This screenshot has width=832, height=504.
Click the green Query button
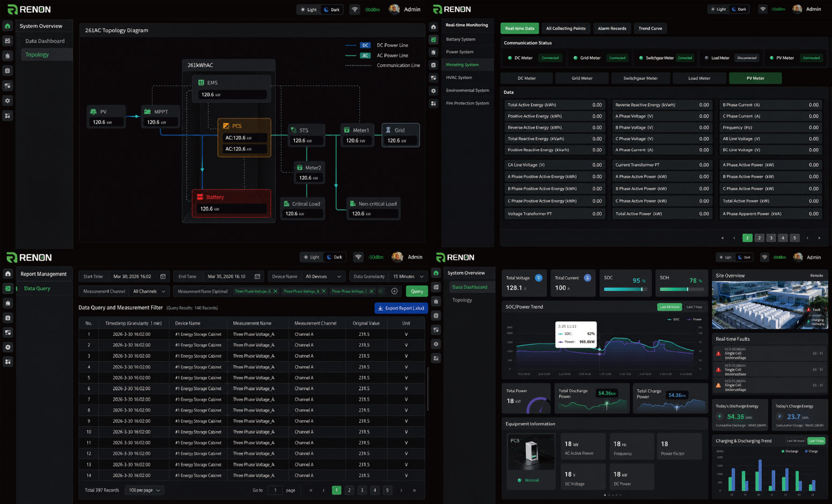tap(417, 291)
